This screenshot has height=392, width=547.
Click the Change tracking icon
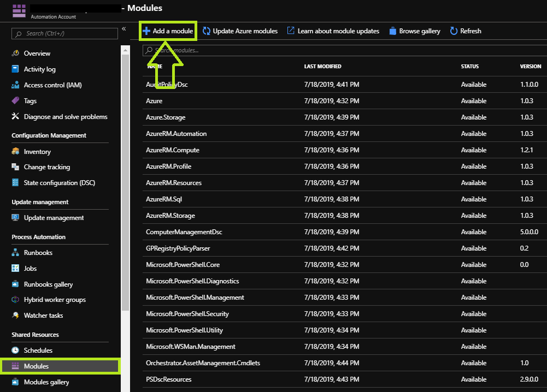coord(15,167)
